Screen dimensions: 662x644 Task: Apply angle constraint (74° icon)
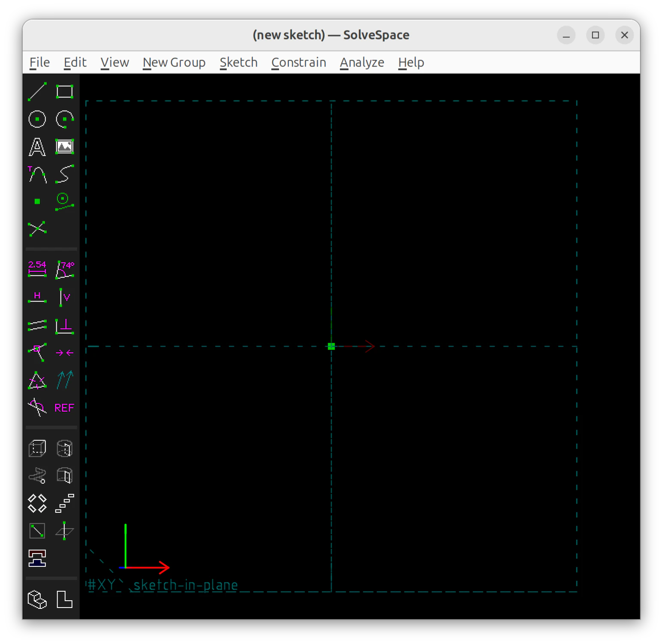[65, 269]
